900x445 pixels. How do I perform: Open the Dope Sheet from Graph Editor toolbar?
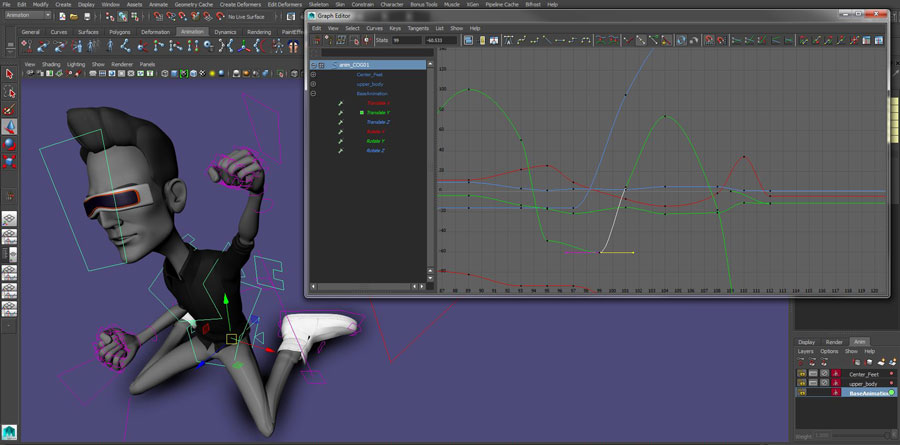866,40
